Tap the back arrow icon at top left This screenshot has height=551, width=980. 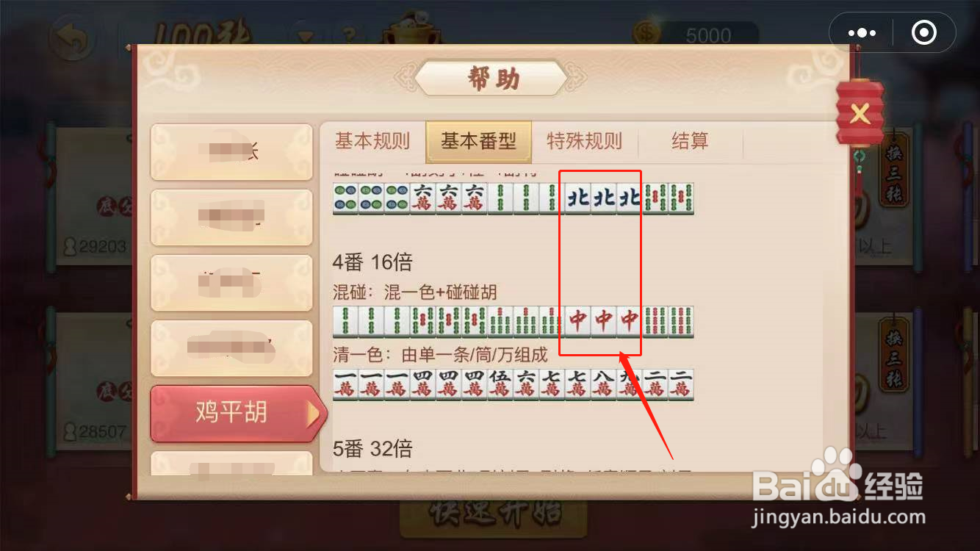click(x=71, y=40)
